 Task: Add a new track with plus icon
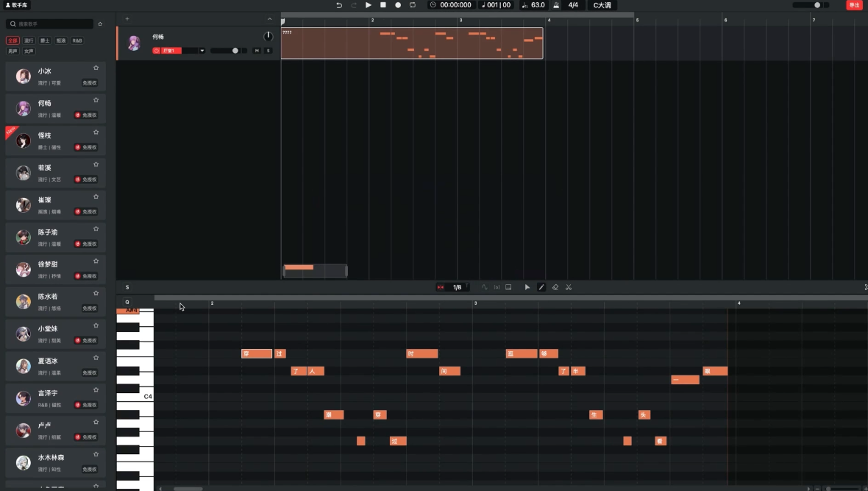point(127,19)
